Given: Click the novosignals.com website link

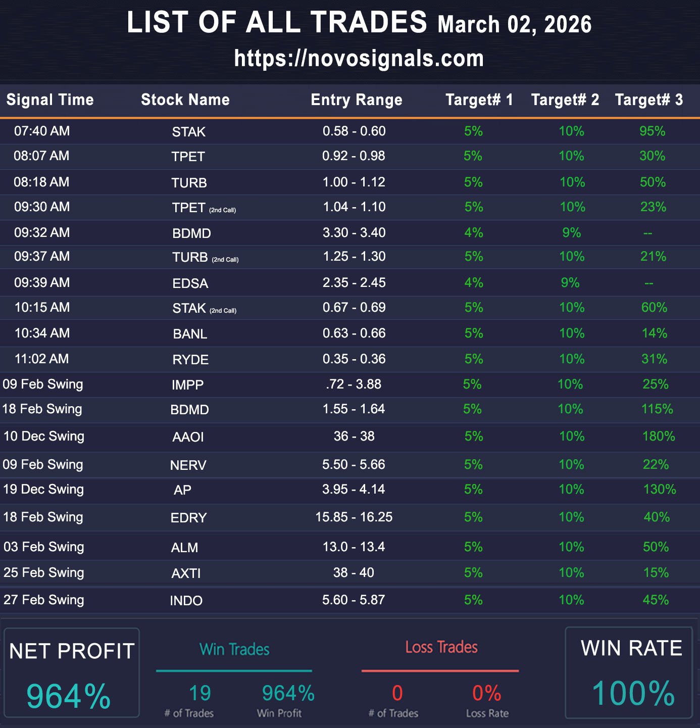Looking at the screenshot, I should (x=359, y=59).
